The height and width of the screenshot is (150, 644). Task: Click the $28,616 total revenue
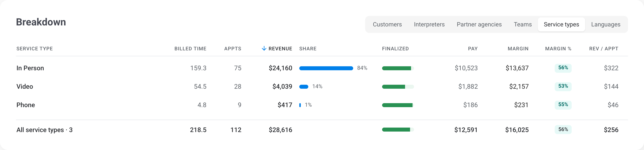(x=280, y=130)
